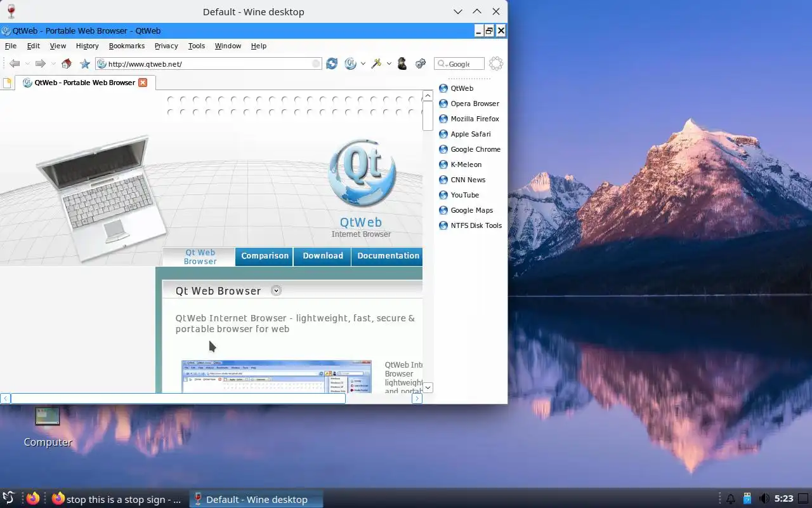
Task: Open the CNN News bookmark
Action: 462,180
